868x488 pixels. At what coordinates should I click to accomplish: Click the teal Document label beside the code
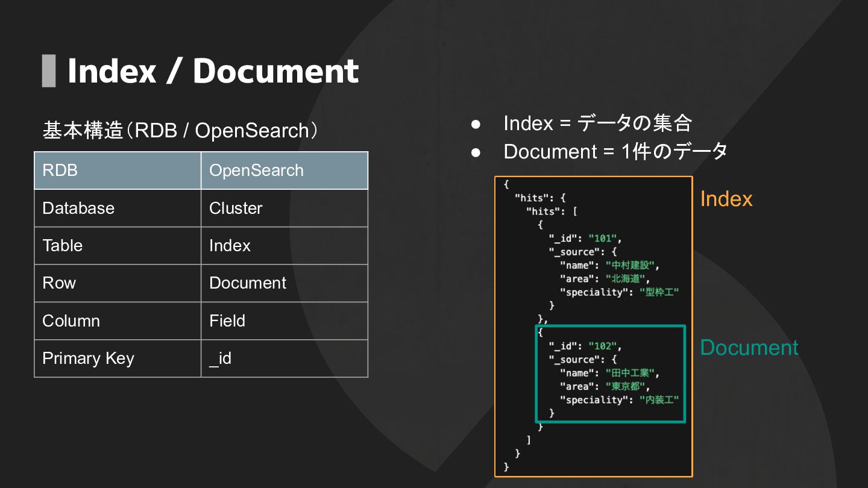pos(749,348)
